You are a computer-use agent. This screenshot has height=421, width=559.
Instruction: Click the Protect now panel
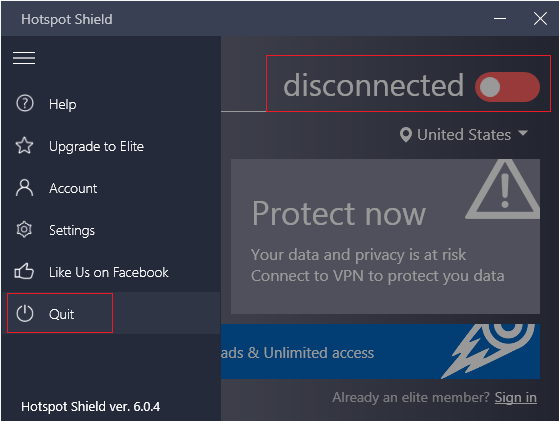click(x=385, y=236)
